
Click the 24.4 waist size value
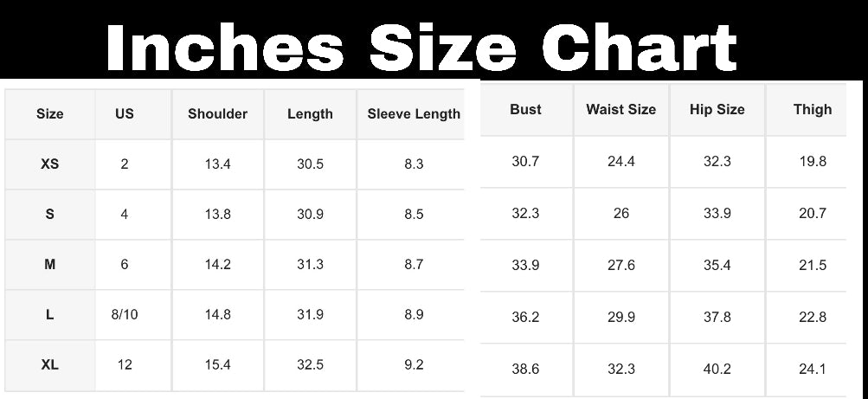click(621, 162)
